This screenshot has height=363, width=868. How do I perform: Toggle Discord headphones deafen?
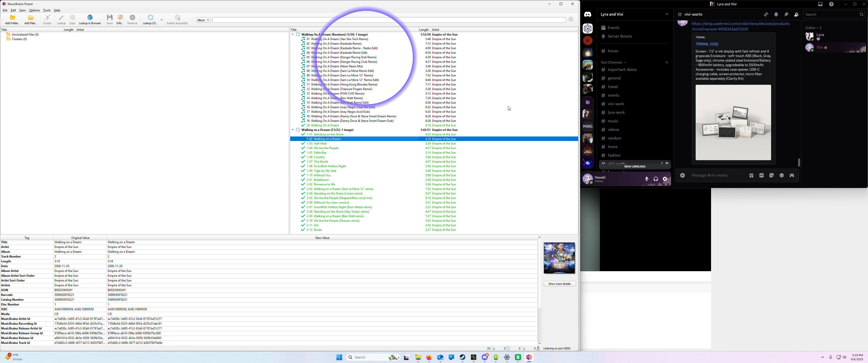[x=656, y=179]
